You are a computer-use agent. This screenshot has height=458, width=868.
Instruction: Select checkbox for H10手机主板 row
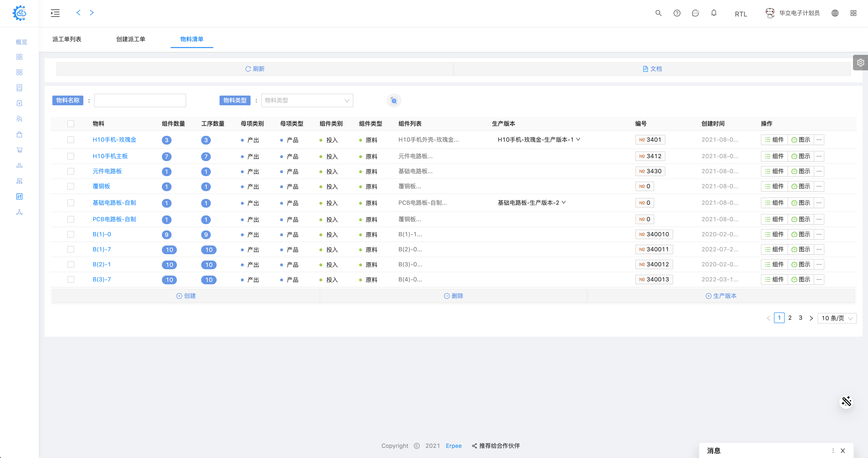(71, 156)
